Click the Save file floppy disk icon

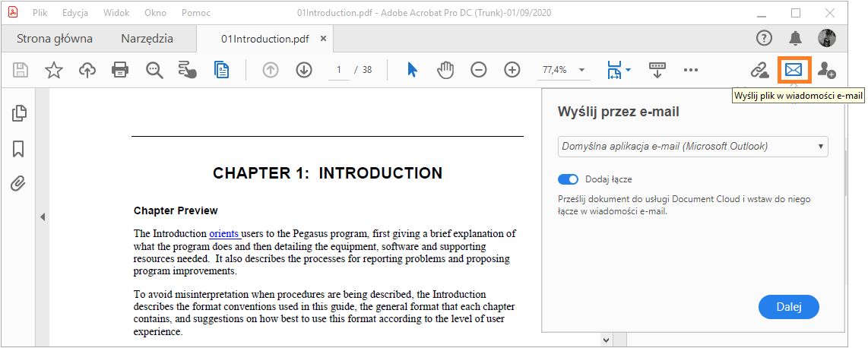click(21, 70)
